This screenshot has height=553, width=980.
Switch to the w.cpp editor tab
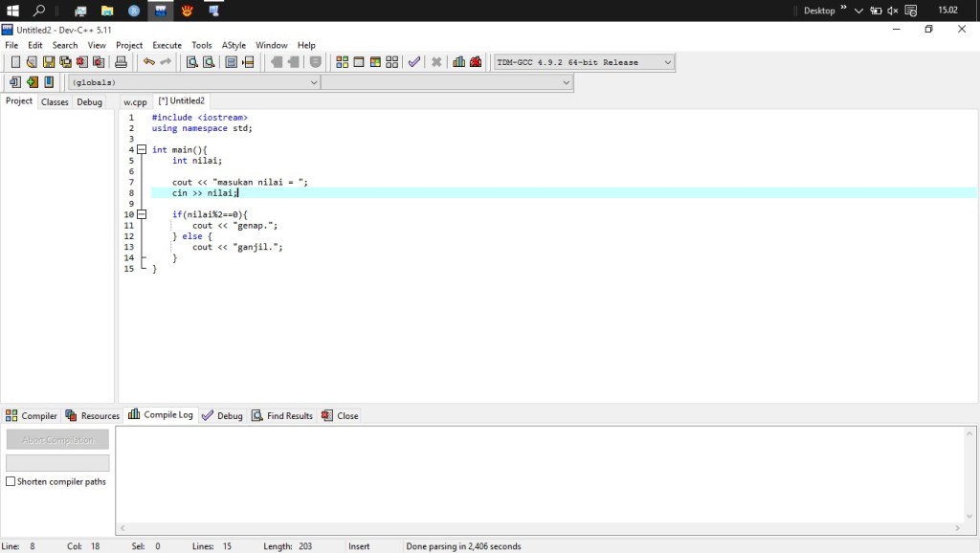click(x=135, y=101)
